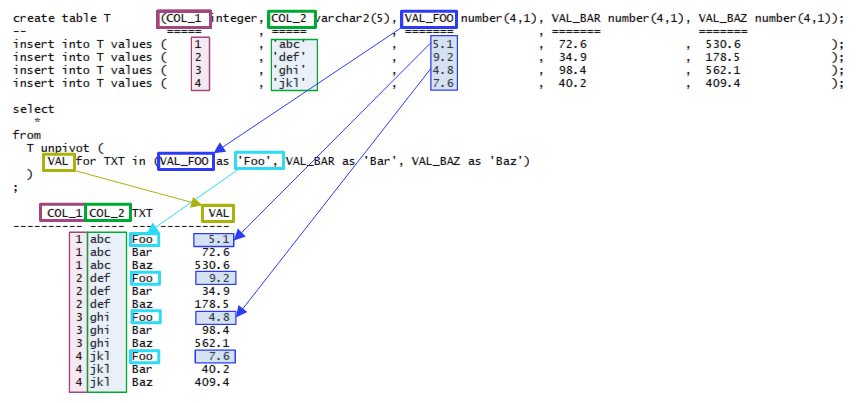856x403 pixels.
Task: Click the olive VAL header in result output
Action: (x=217, y=213)
